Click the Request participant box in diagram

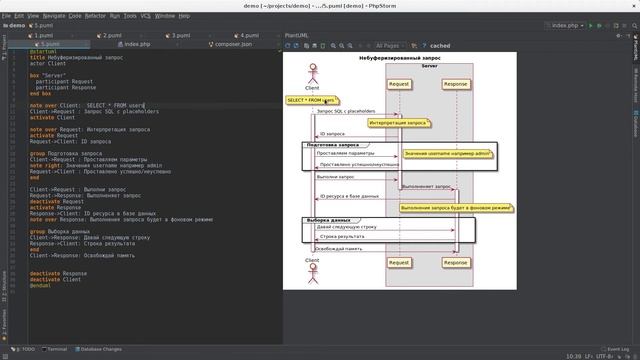(x=399, y=84)
